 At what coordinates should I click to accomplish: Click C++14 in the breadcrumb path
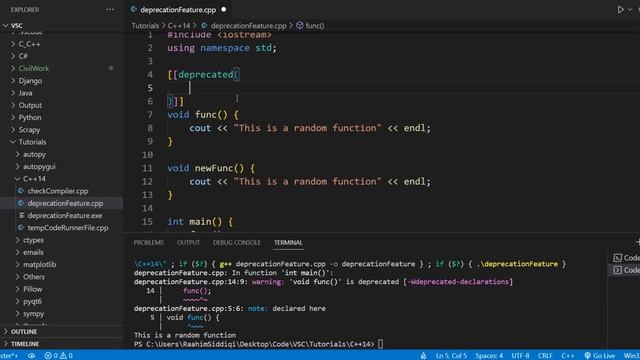(179, 26)
